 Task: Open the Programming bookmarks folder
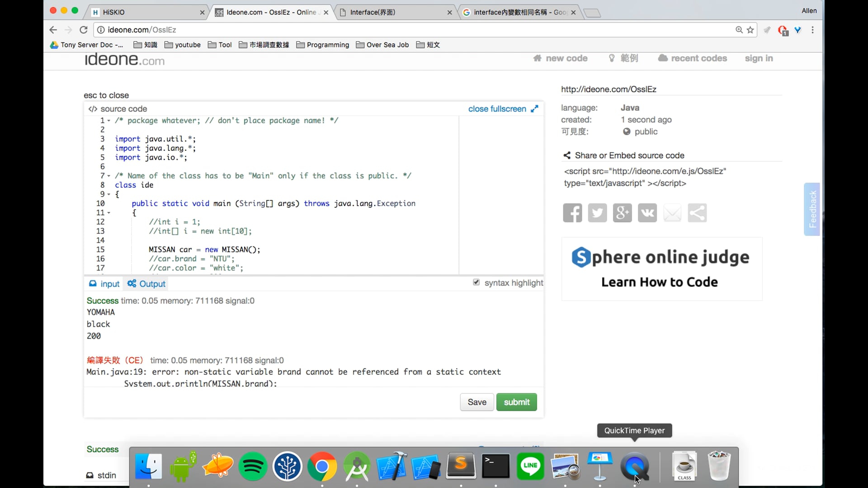(x=323, y=45)
